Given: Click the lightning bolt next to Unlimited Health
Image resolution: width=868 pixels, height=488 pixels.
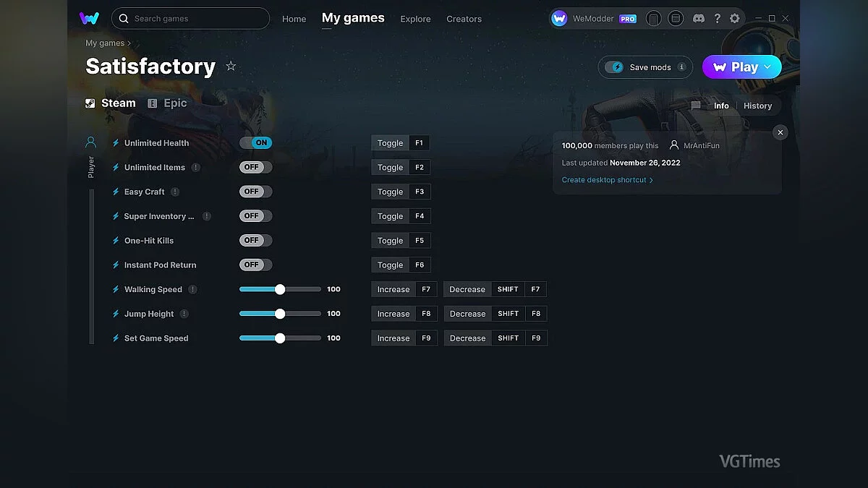Looking at the screenshot, I should [116, 142].
